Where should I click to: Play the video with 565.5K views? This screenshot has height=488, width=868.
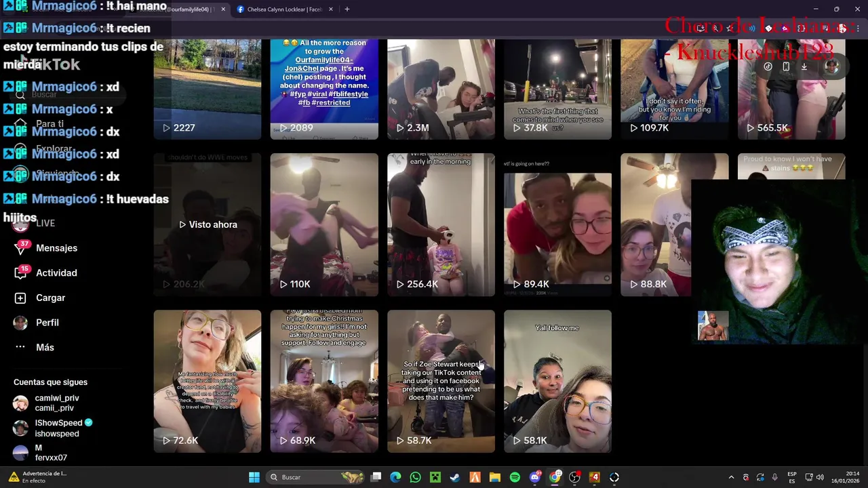coord(791,89)
